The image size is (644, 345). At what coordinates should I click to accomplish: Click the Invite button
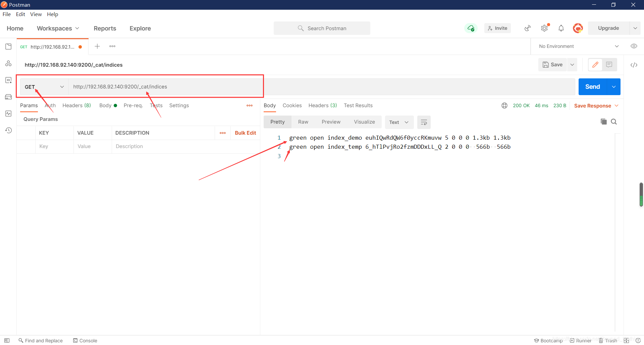pyautogui.click(x=498, y=28)
